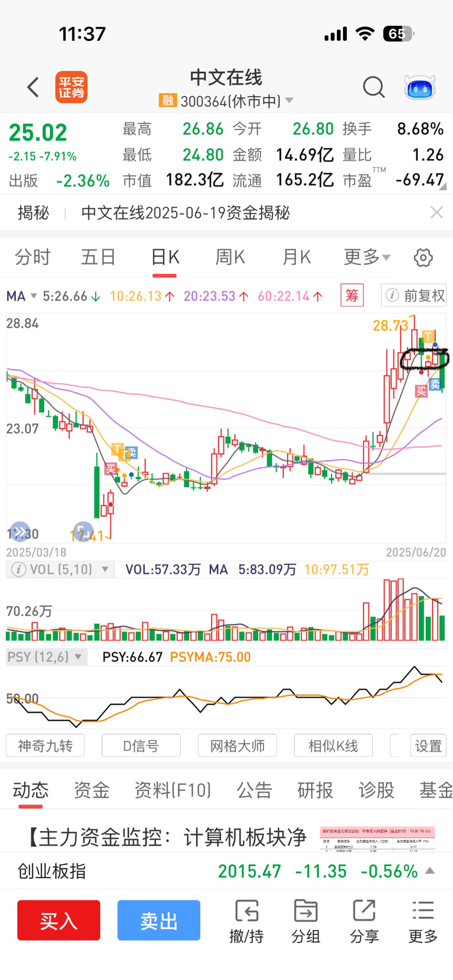Screen dimensions: 453x980
Task: Tap the 相似K线 button
Action: click(x=333, y=746)
